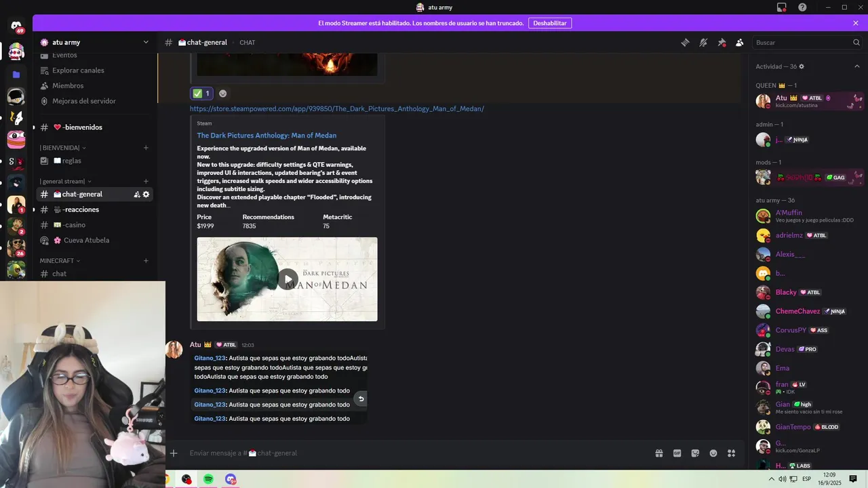Dismiss the Streamer mode banner X

coord(856,23)
